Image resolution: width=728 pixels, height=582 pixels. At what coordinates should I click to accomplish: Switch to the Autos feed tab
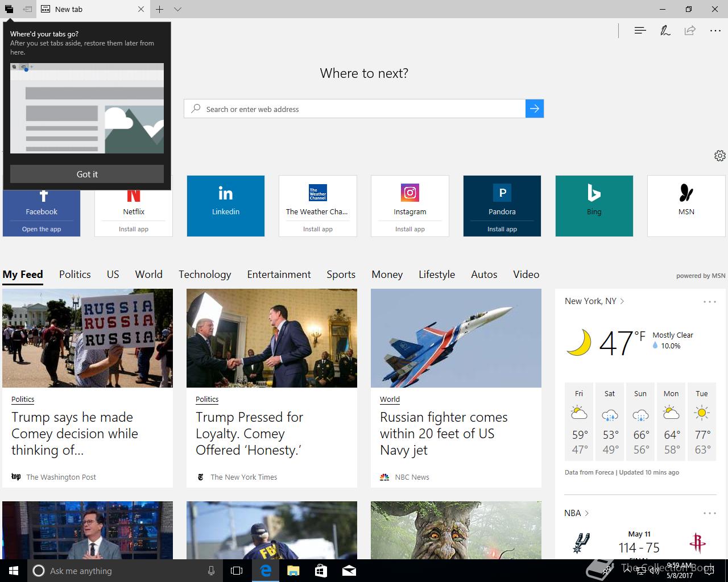(484, 275)
